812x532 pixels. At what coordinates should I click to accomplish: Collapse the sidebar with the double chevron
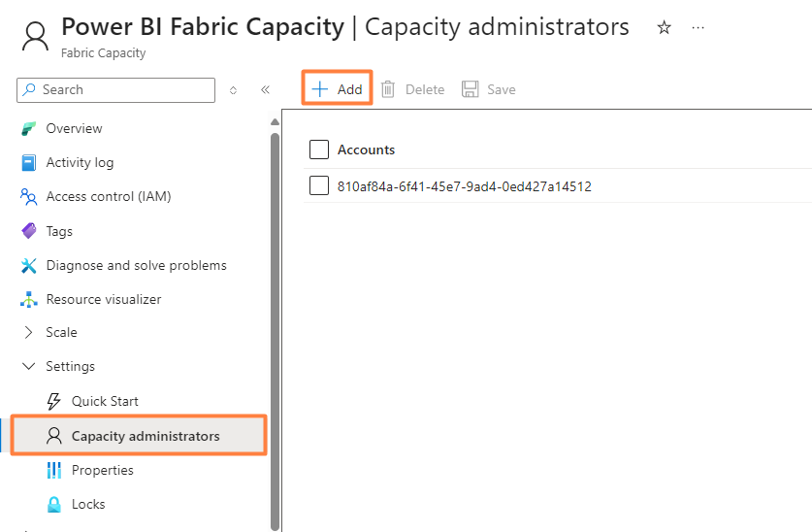pyautogui.click(x=265, y=90)
